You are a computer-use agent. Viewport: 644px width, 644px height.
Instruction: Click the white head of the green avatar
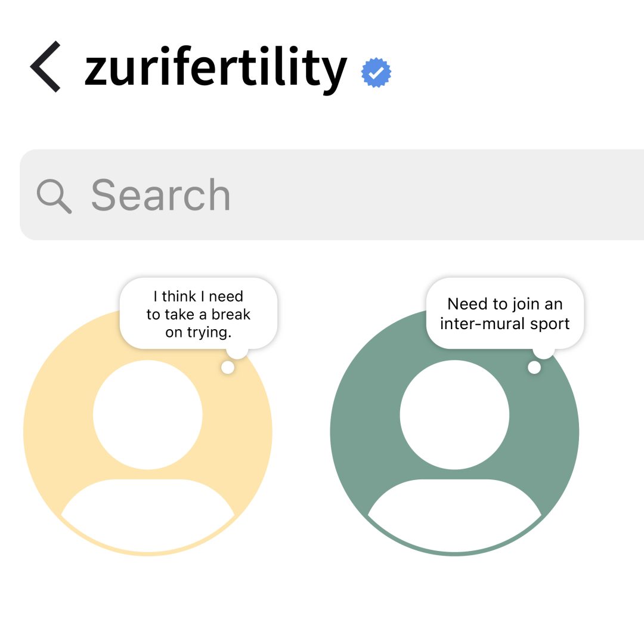coord(454,415)
